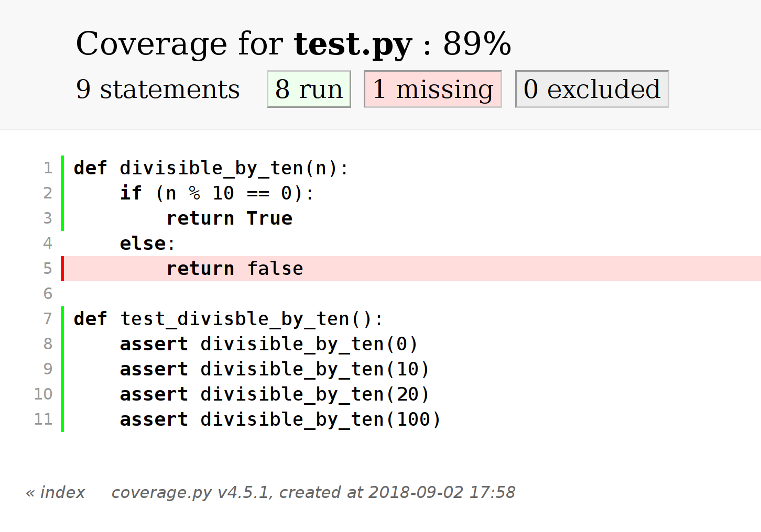This screenshot has height=532, width=761.
Task: Toggle the "1 missing" lines filter
Action: tap(432, 89)
